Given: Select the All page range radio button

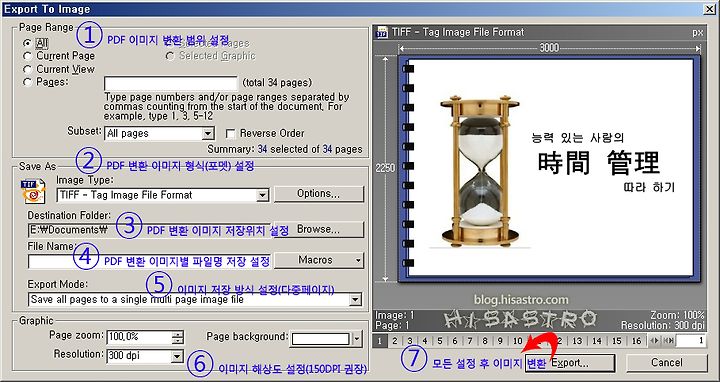Looking at the screenshot, I should (28, 43).
